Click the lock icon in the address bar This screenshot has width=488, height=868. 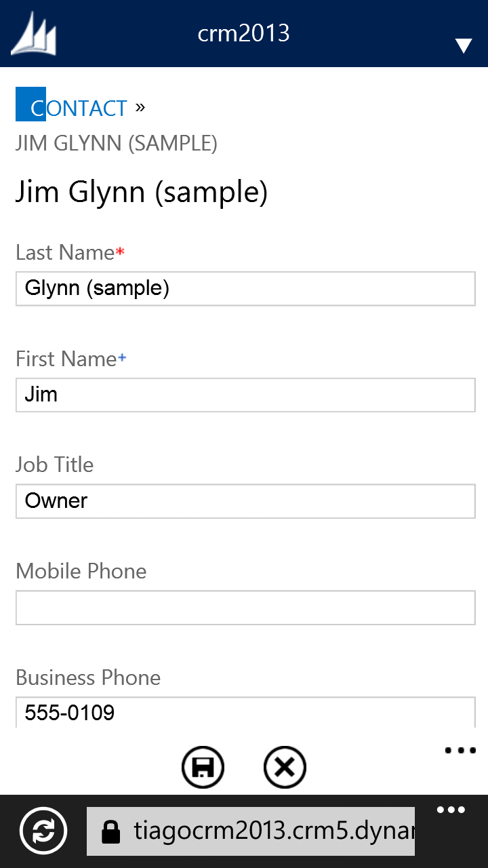pyautogui.click(x=110, y=831)
